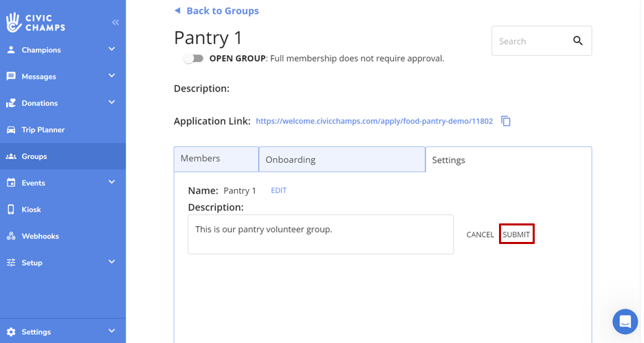Click Cancel to discard description edits
This screenshot has width=644, height=343.
(480, 234)
